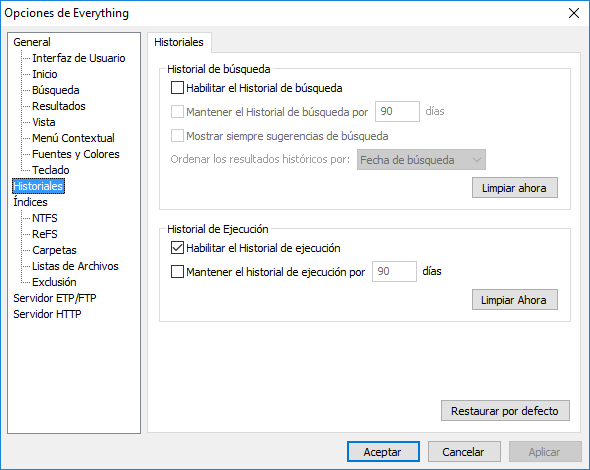Select ReFS under Índices
Image resolution: width=590 pixels, height=470 pixels.
pos(45,234)
